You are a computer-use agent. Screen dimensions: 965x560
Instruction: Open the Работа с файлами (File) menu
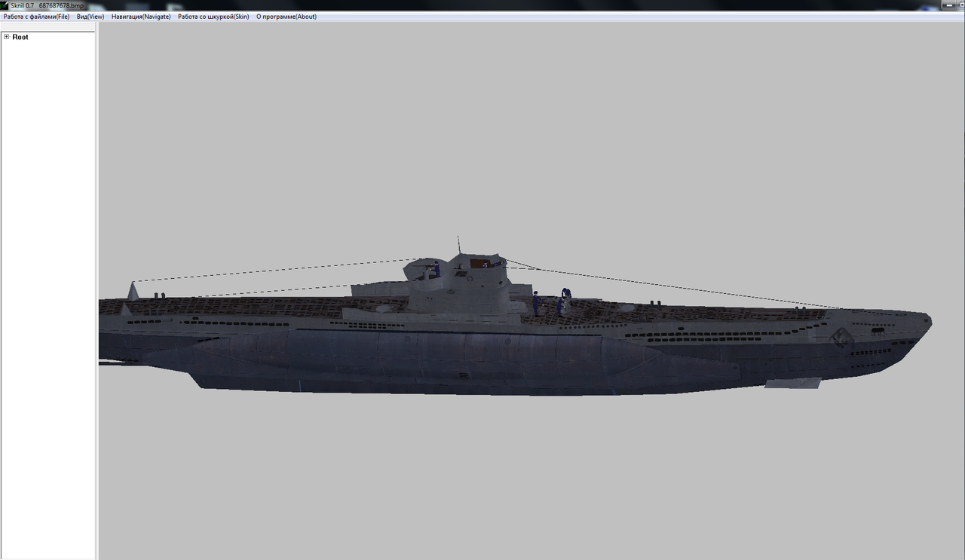coord(36,17)
